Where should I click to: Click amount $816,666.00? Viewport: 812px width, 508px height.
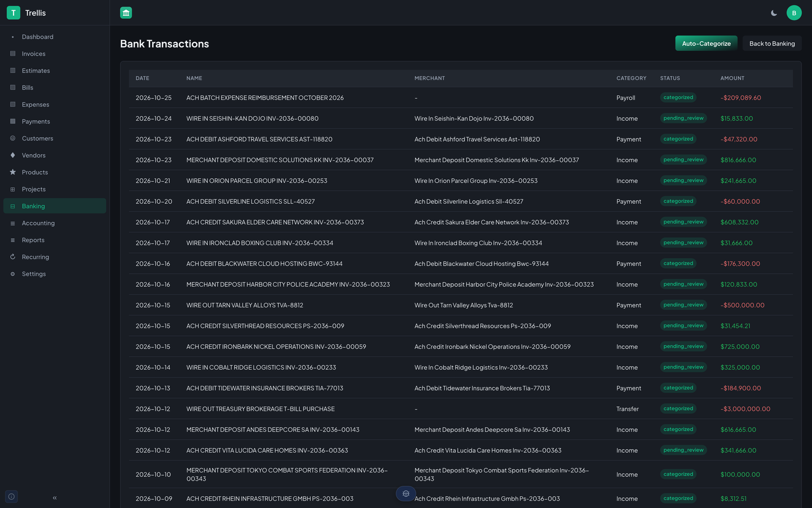pos(738,160)
